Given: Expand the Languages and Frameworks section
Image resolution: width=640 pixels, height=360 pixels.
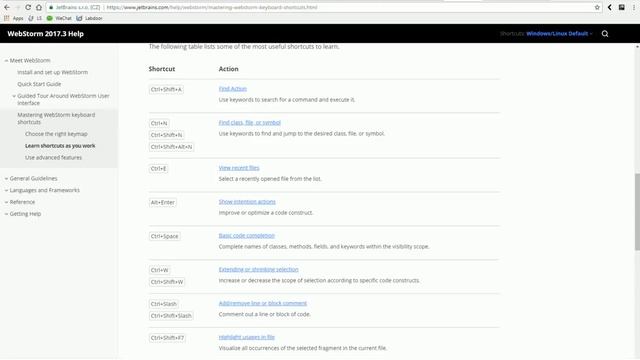Looking at the screenshot, I should 6,190.
